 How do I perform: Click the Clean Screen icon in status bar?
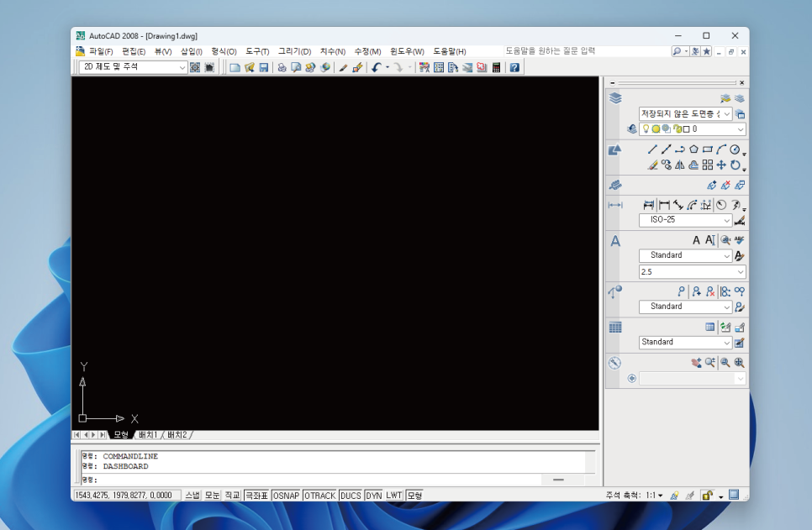click(734, 495)
